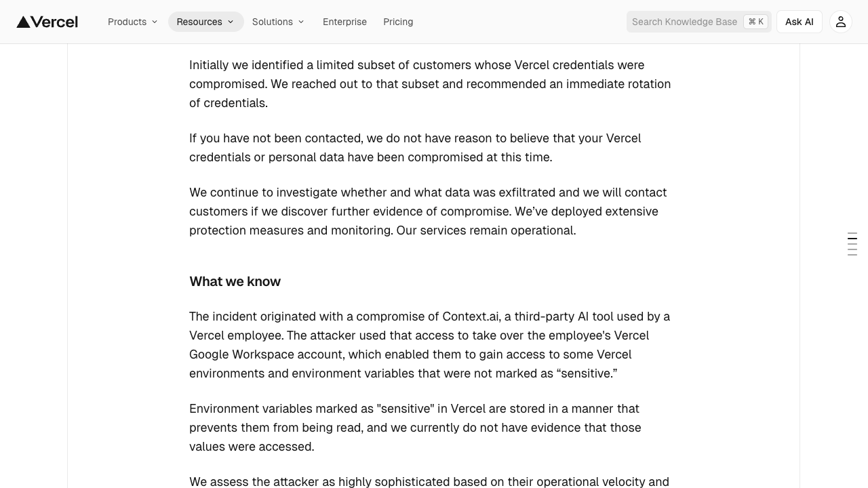This screenshot has height=488, width=868.
Task: Click the 'What we know' heading
Action: [235, 281]
